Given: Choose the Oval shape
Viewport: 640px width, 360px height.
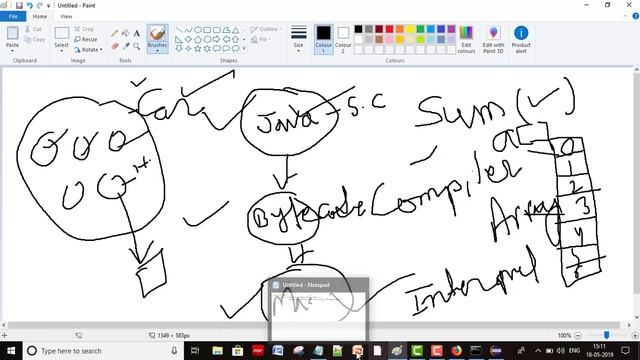Looking at the screenshot, I should click(198, 30).
